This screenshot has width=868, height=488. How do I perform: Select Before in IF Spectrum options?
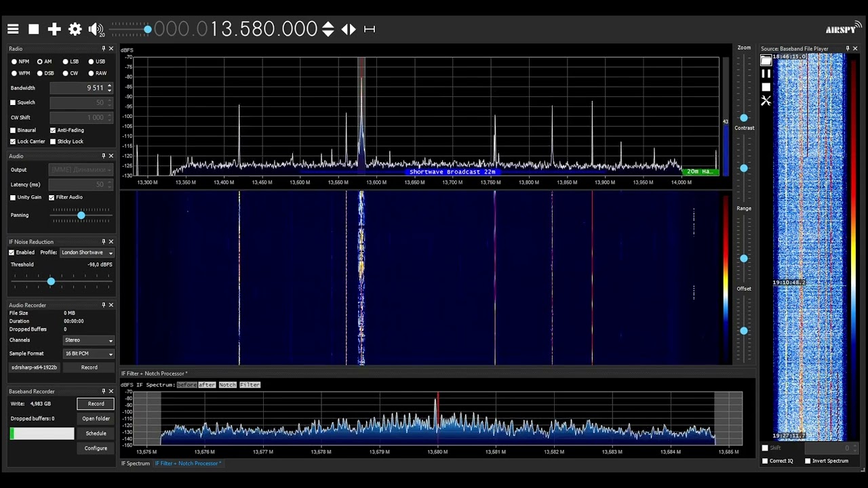[x=186, y=385]
